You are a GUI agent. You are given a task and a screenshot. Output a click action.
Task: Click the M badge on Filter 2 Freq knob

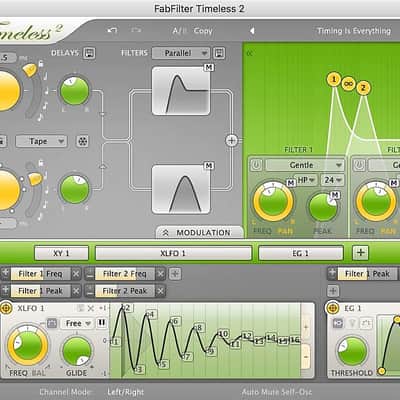394,182
